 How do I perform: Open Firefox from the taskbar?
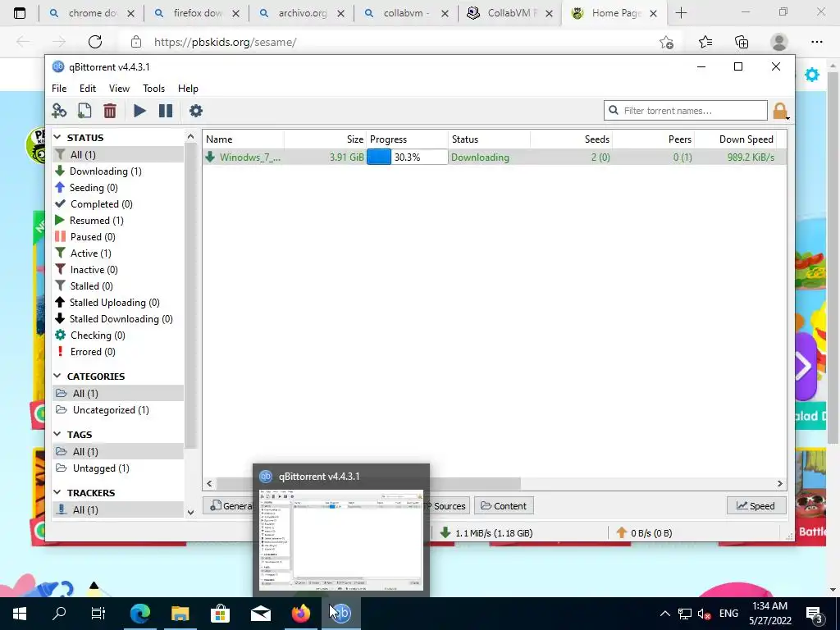point(300,614)
